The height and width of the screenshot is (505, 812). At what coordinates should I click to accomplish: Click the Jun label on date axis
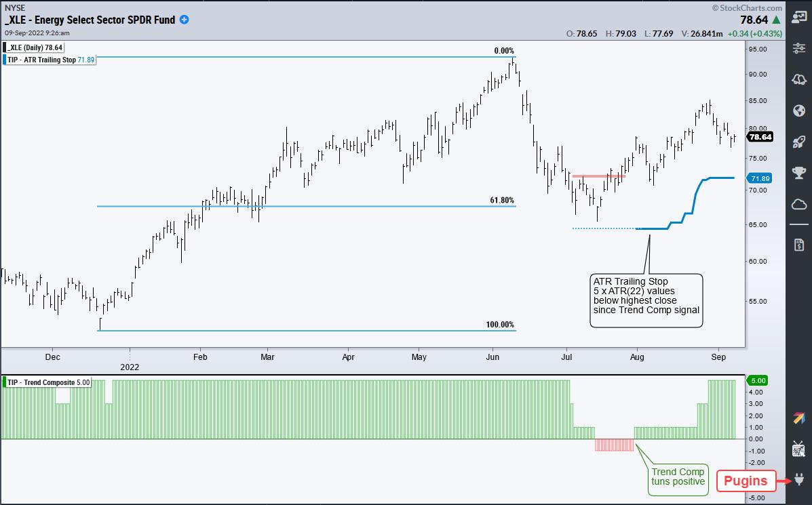tap(492, 357)
